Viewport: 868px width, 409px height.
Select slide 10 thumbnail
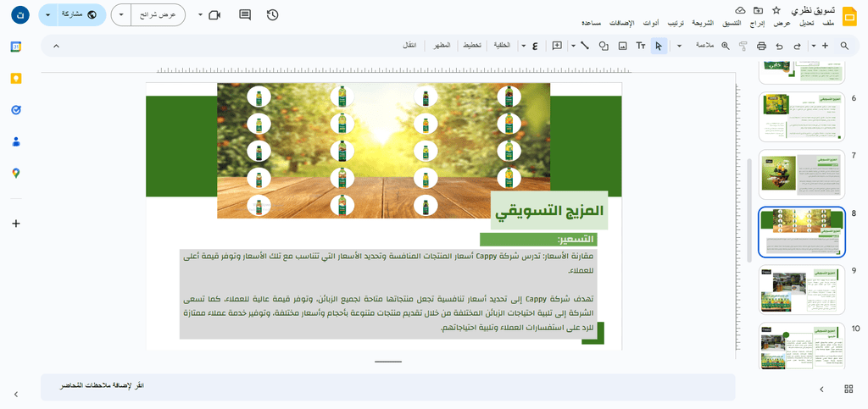[802, 346]
